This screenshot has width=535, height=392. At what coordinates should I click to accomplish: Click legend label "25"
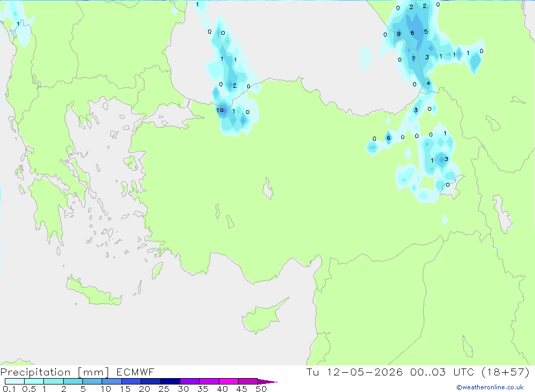click(x=164, y=389)
